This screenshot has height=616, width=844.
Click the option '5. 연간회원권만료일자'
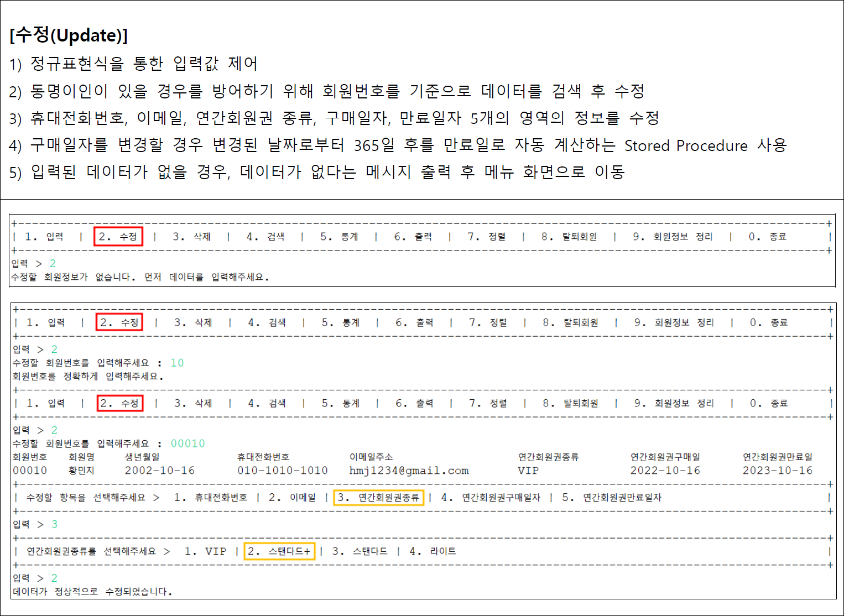coord(612,497)
